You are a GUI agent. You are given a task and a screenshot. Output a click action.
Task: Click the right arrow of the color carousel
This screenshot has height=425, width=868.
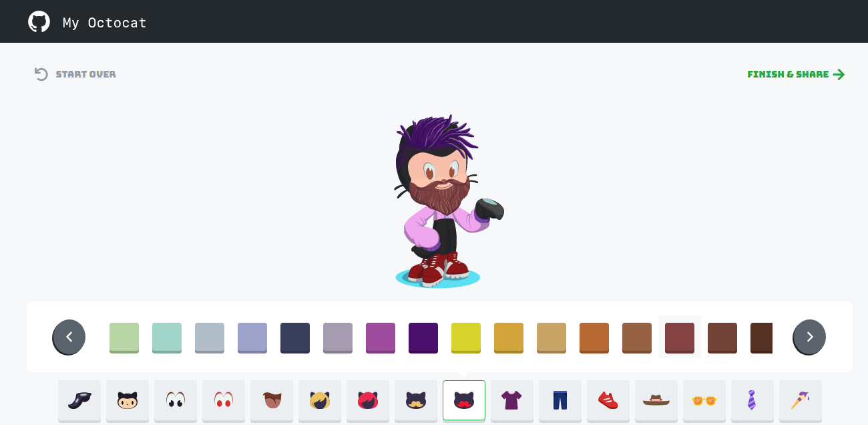click(809, 337)
